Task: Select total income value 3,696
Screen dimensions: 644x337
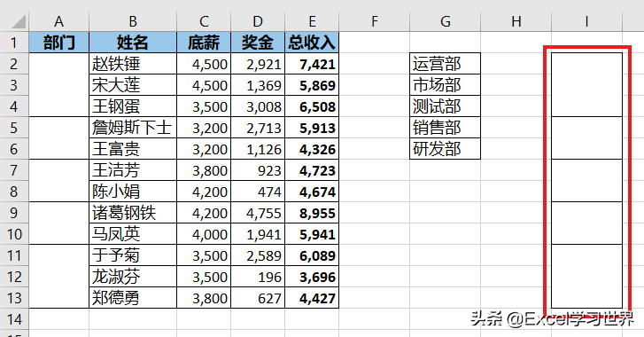Action: (312, 277)
